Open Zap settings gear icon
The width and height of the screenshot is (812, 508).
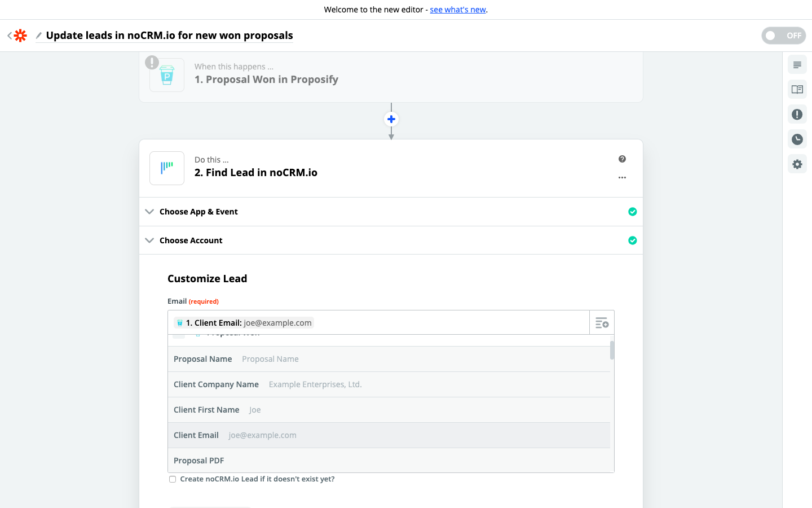(x=797, y=164)
